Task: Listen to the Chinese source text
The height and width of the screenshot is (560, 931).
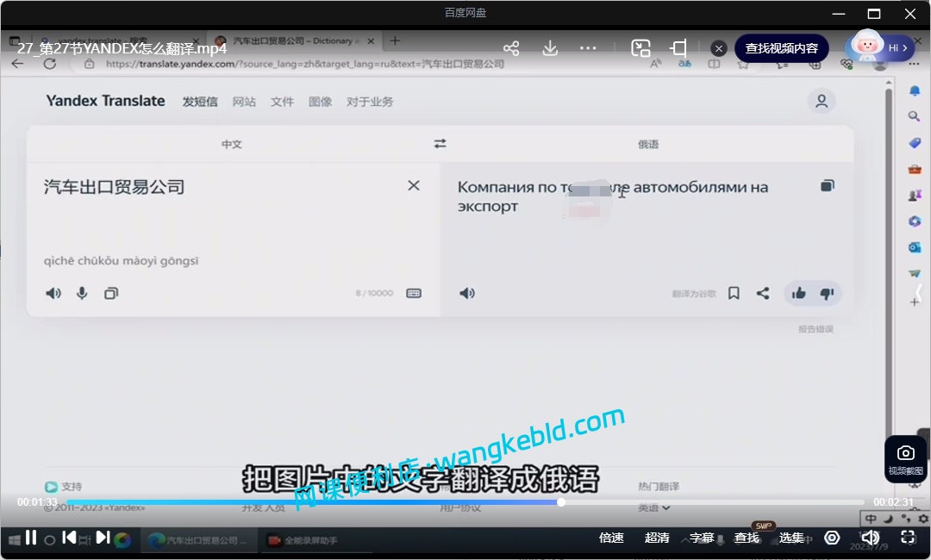Action: [53, 293]
